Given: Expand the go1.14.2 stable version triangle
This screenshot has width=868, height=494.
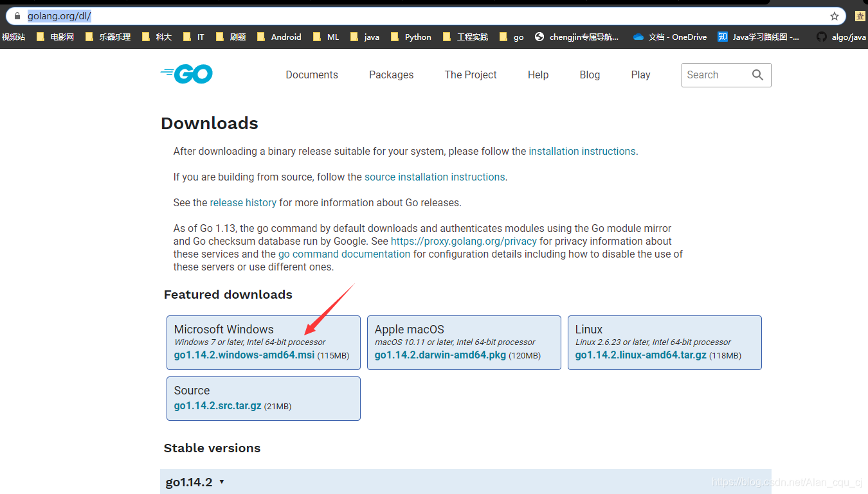Looking at the screenshot, I should tap(222, 482).
